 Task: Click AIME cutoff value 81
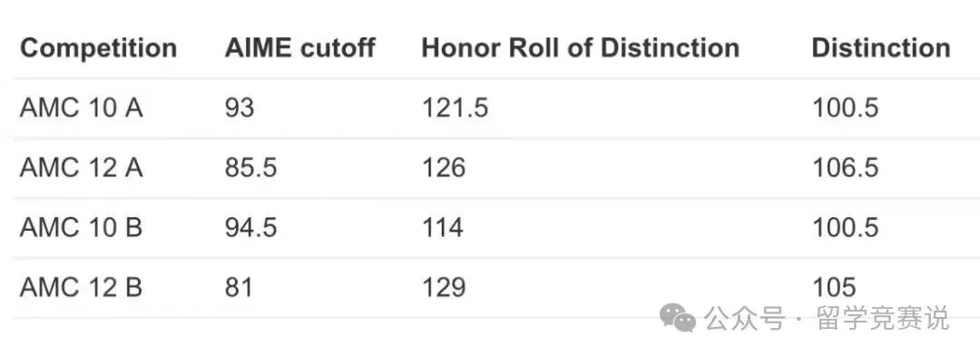[239, 287]
